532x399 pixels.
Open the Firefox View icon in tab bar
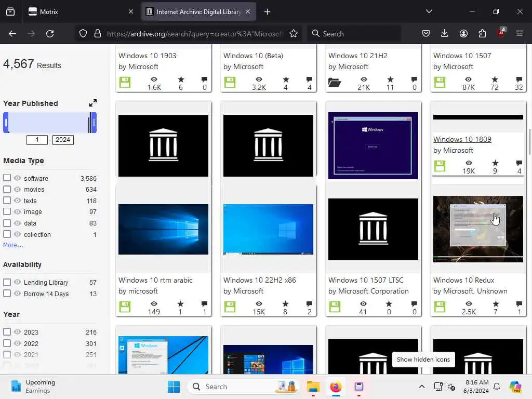coord(10,12)
